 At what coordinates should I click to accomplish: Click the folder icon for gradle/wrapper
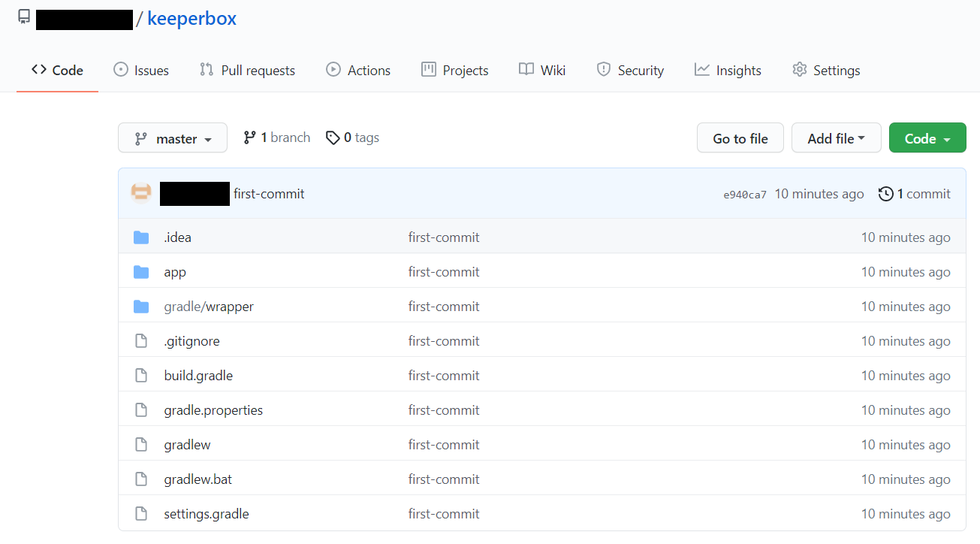[x=141, y=307]
